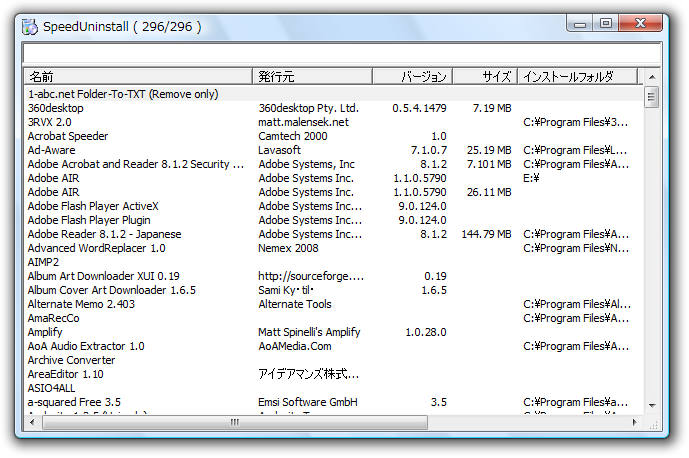The height and width of the screenshot is (458, 689).
Task: Click the search filter input field
Action: pyautogui.click(x=342, y=54)
